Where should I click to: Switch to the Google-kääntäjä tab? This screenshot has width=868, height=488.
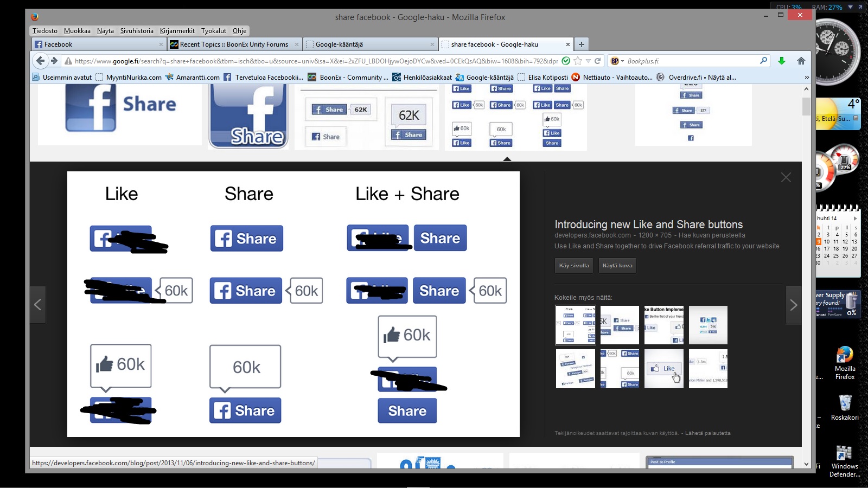pos(369,44)
